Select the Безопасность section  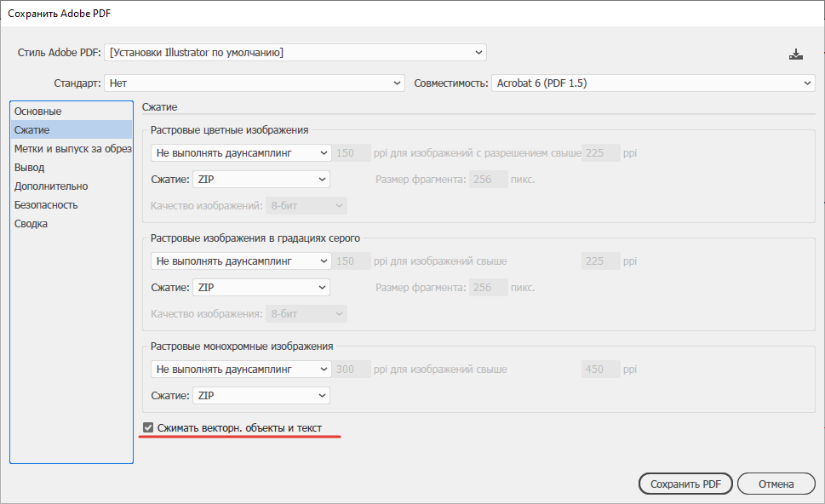click(x=72, y=204)
